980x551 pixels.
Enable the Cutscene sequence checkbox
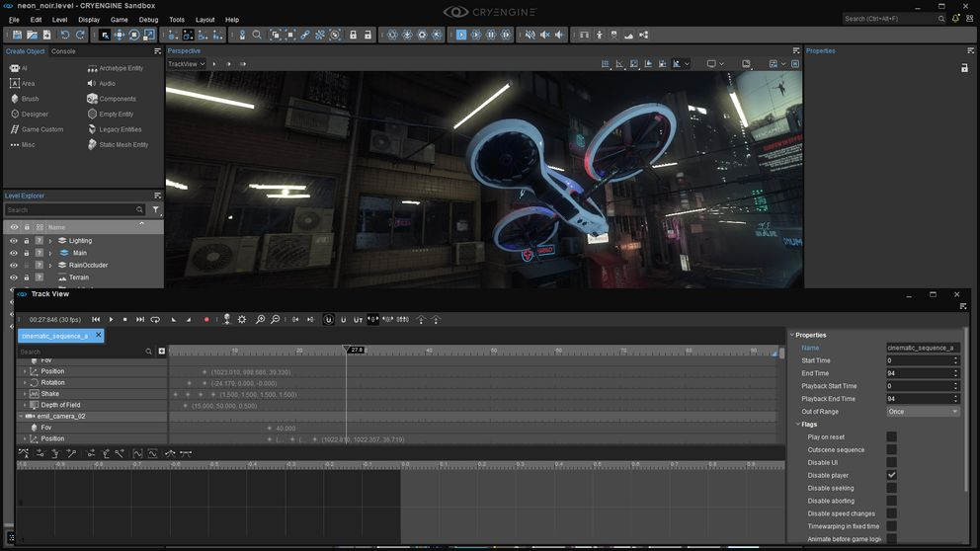coord(891,449)
